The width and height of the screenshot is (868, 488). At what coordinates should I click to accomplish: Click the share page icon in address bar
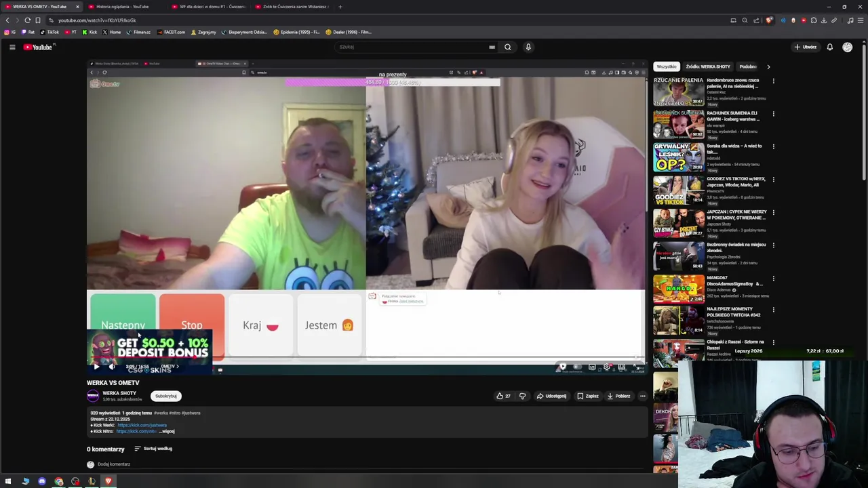pyautogui.click(x=756, y=20)
